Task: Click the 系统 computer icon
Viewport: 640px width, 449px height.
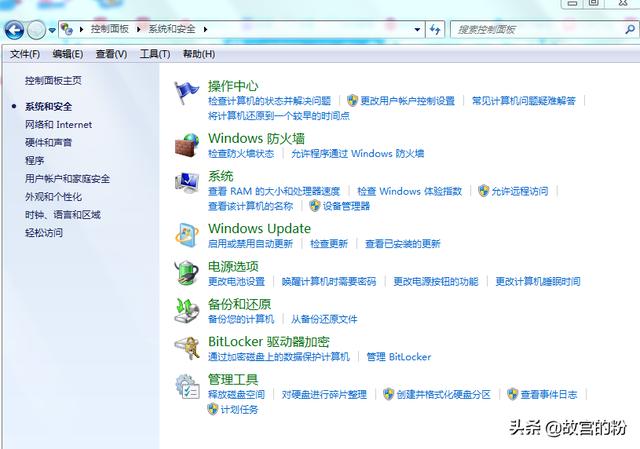Action: point(188,183)
